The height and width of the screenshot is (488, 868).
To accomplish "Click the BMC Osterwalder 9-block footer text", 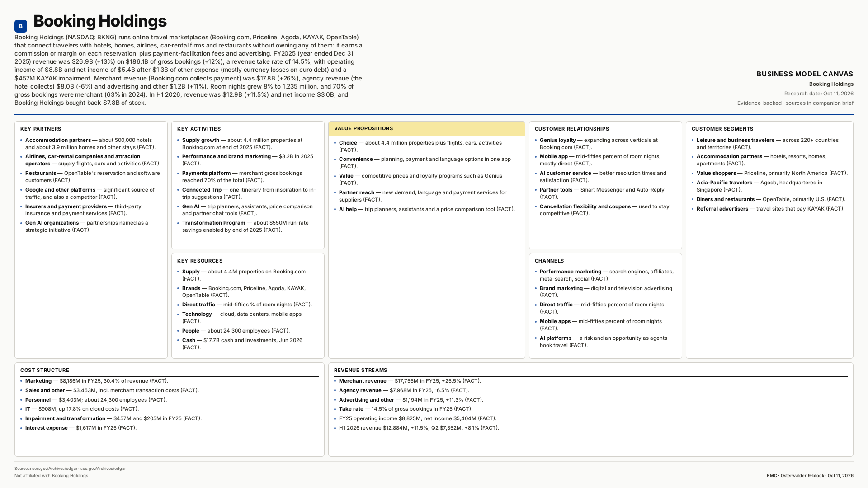I will (810, 476).
